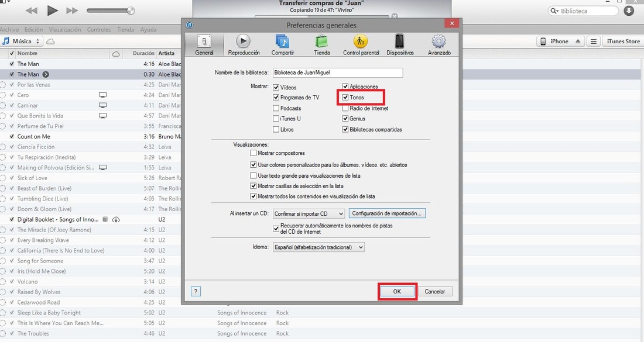Click the screen icon in Que Bonita la Vida row
Image resolution: width=644 pixels, height=342 pixels.
(102, 116)
